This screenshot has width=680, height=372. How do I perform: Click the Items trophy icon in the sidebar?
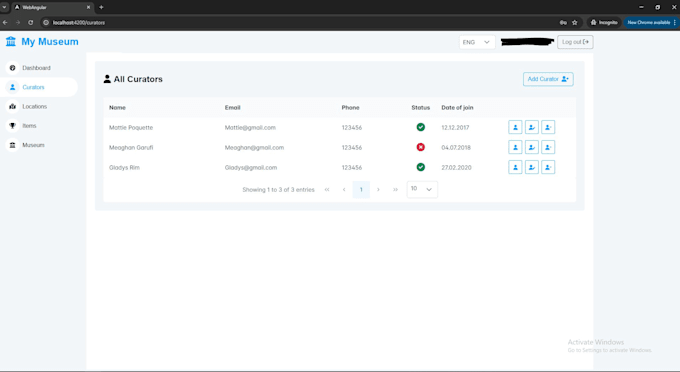pyautogui.click(x=13, y=126)
